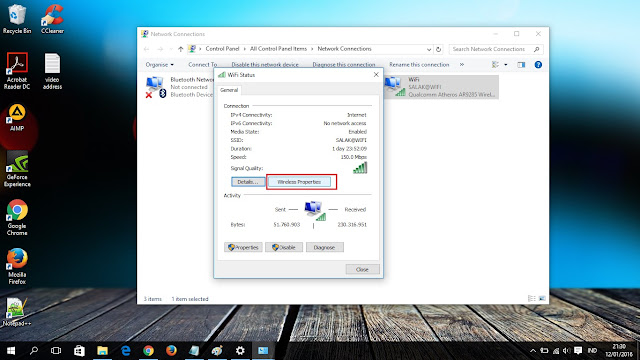This screenshot has height=360, width=640.
Task: Open Chrome from the taskbar
Action: [148, 351]
